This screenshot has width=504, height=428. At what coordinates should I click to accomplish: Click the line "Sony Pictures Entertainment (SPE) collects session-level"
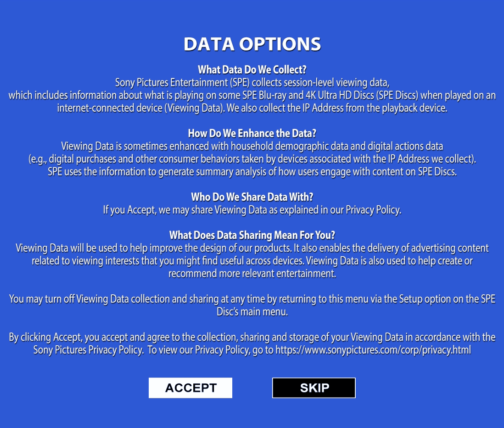pyautogui.click(x=252, y=82)
